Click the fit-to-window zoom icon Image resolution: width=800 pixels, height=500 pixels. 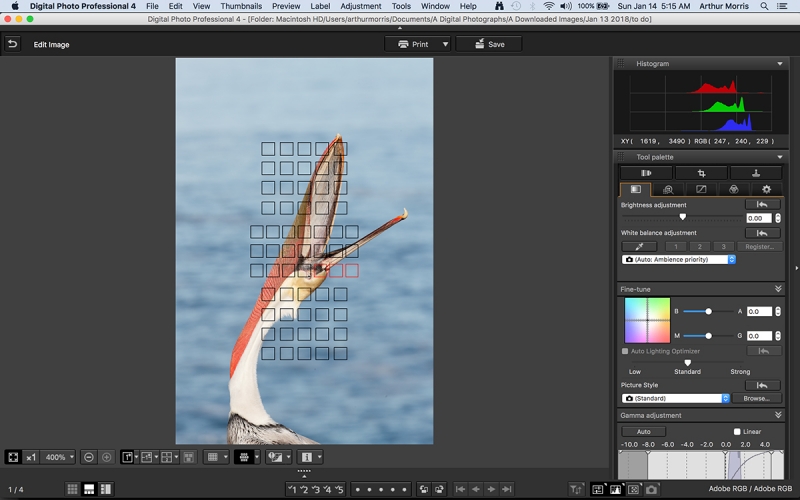(13, 457)
